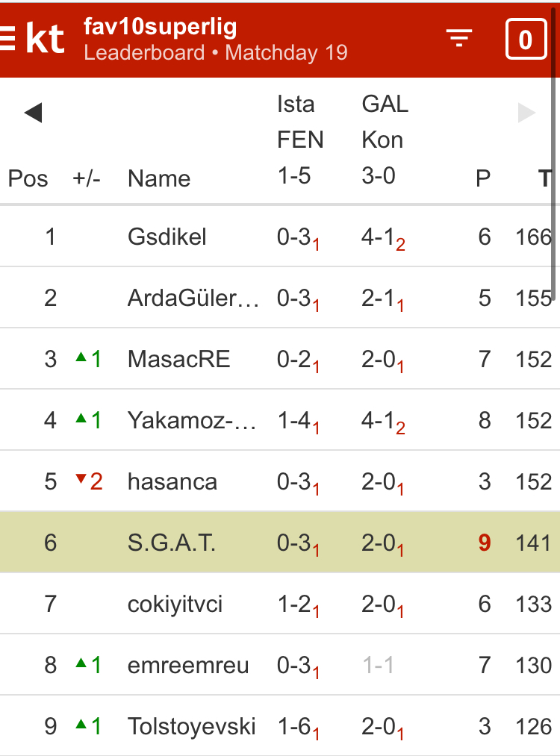Sort leaderboard by Pos column header
The width and height of the screenshot is (560, 756).
coord(28,178)
